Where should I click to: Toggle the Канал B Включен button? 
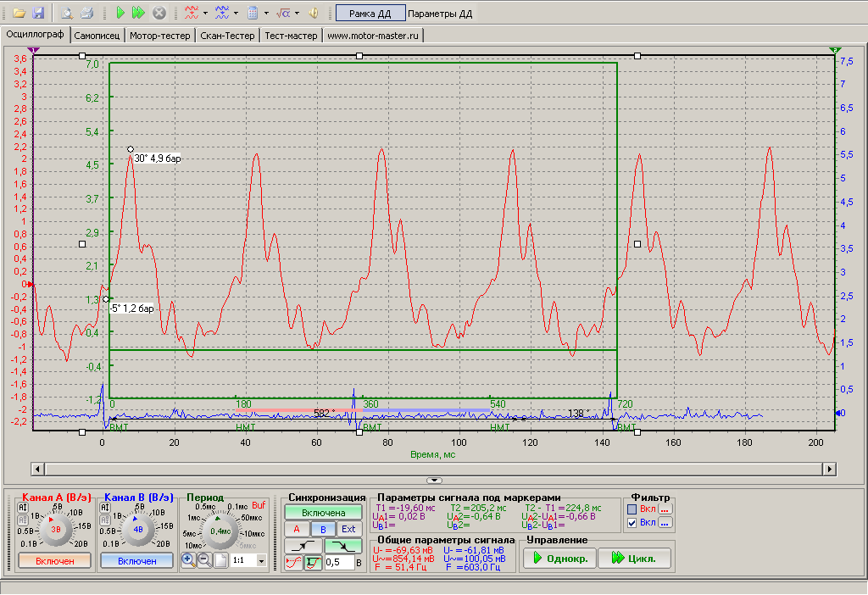(136, 561)
